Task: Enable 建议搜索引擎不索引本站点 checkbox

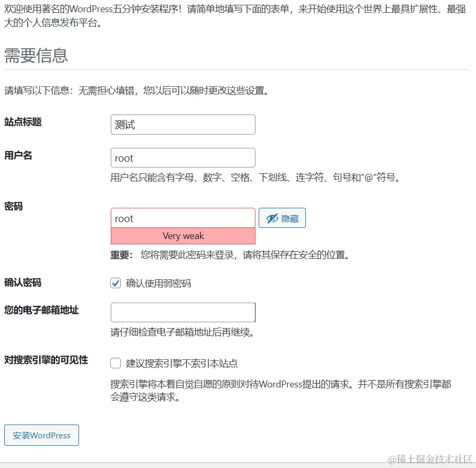Action: (x=116, y=363)
